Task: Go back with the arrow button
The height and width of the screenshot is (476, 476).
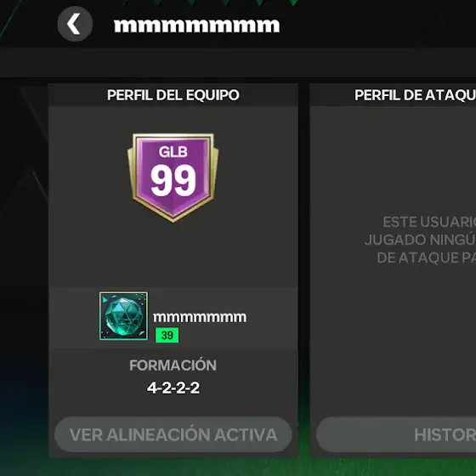Action: (75, 24)
